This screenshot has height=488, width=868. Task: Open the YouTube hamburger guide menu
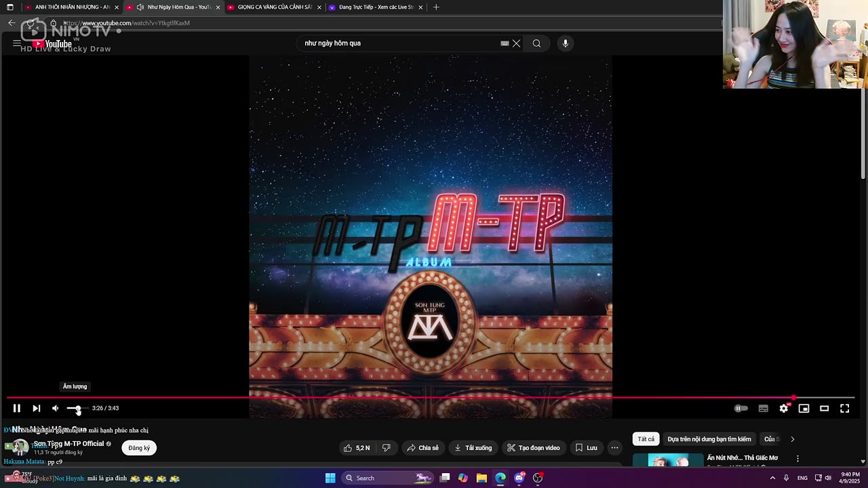(x=16, y=43)
